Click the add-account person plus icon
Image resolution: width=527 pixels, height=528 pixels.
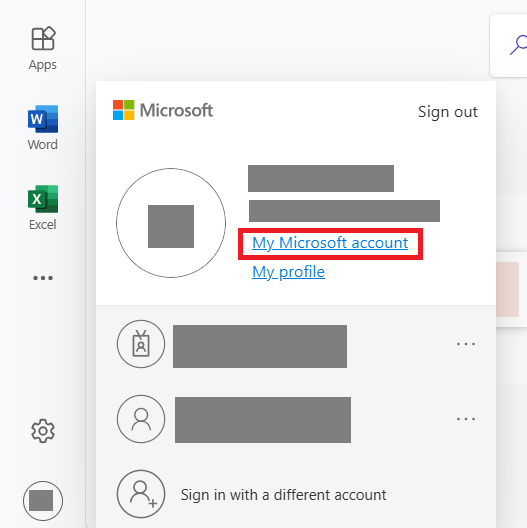pos(141,494)
